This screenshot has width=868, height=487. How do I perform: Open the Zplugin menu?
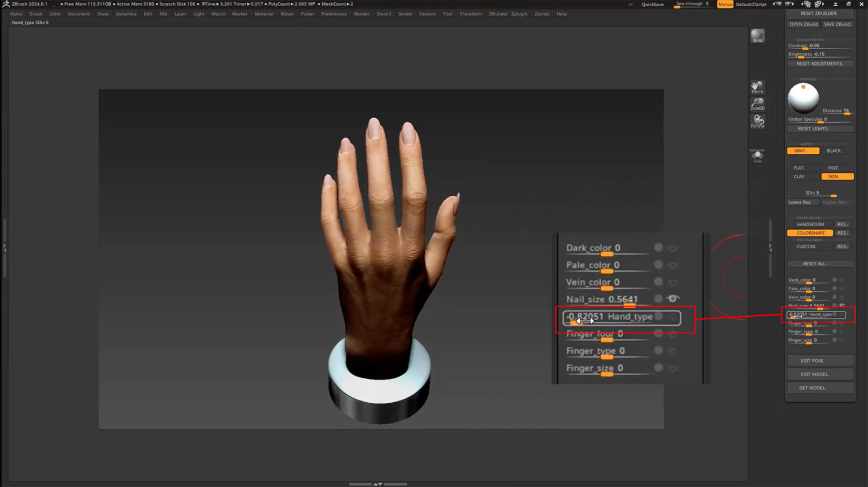pyautogui.click(x=519, y=14)
